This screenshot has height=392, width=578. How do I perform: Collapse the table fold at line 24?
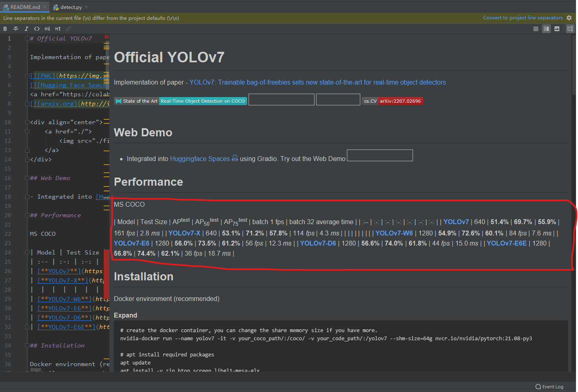[x=27, y=252]
